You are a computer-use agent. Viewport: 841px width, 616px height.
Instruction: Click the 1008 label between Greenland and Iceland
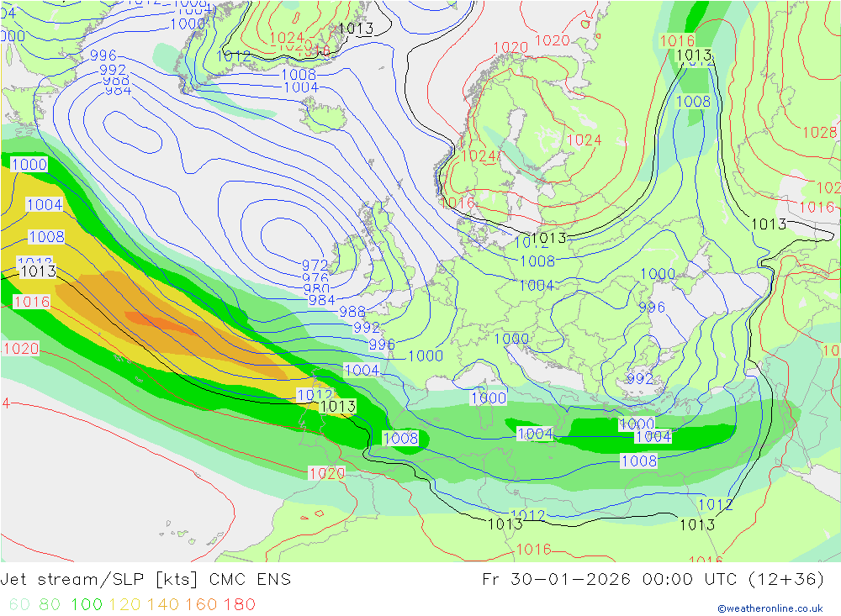(x=299, y=75)
